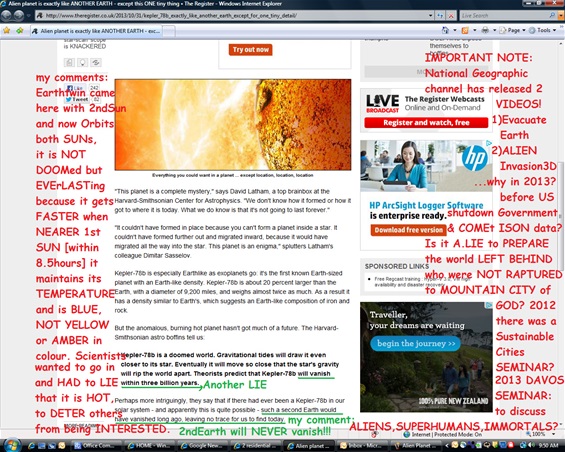
Task: Expand the address bar URL history dropdown
Action: (431, 15)
